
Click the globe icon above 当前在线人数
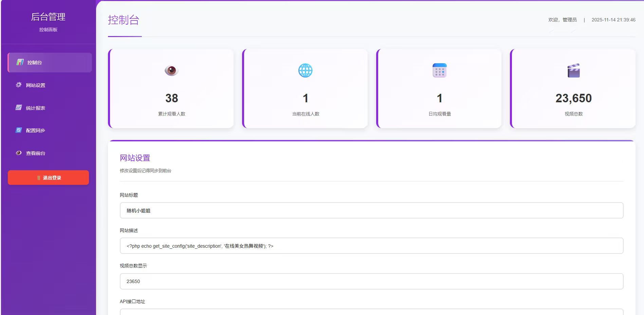click(305, 70)
